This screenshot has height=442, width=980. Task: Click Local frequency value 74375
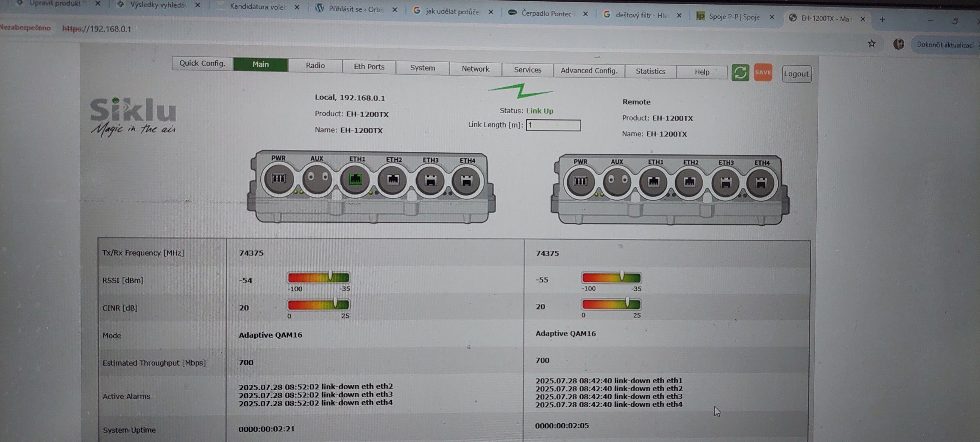tap(251, 253)
